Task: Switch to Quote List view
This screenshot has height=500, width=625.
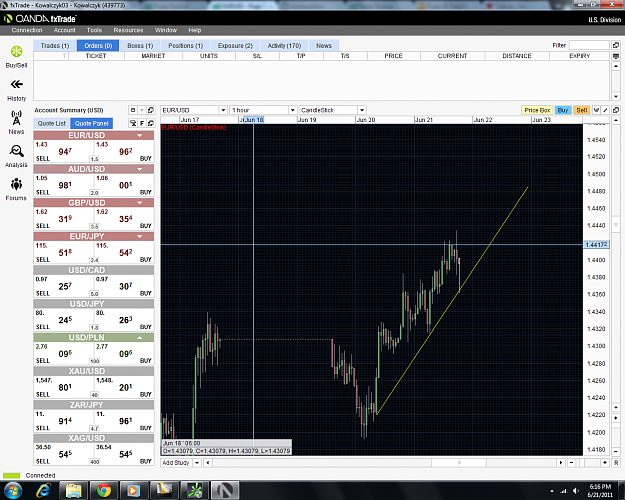Action: pyautogui.click(x=51, y=123)
